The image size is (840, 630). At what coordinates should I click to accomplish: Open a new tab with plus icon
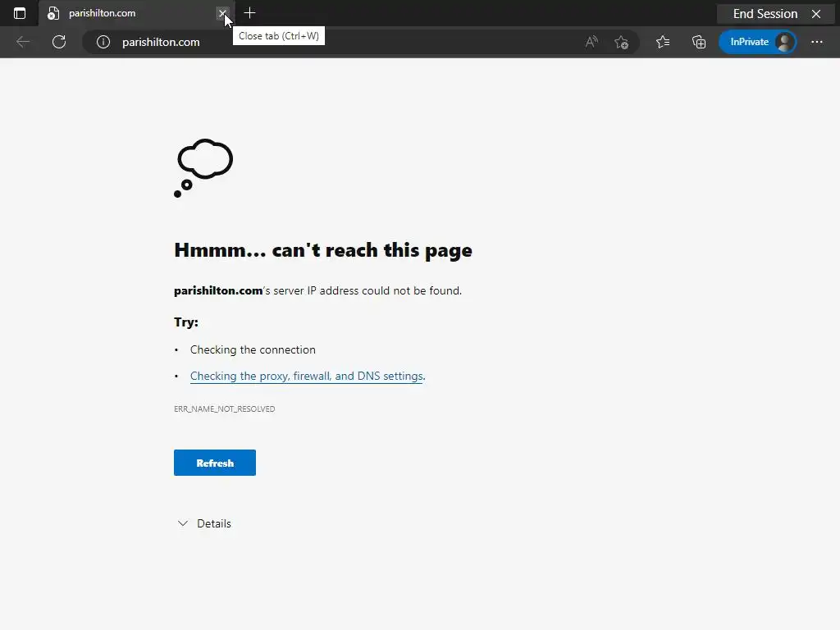(x=249, y=13)
